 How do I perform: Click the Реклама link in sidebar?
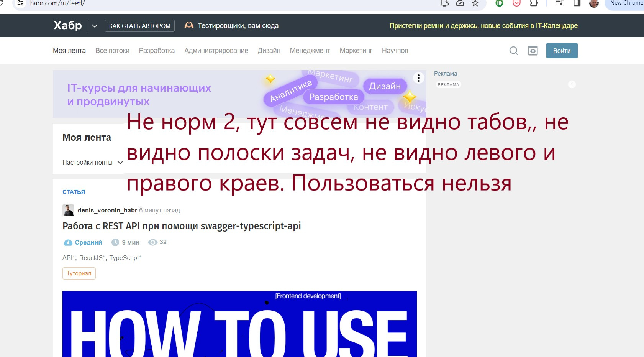446,74
